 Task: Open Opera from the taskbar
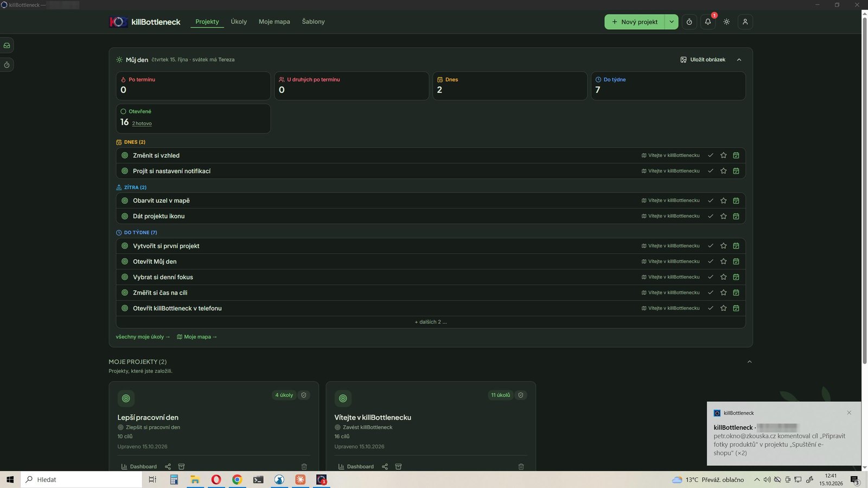pos(216,479)
